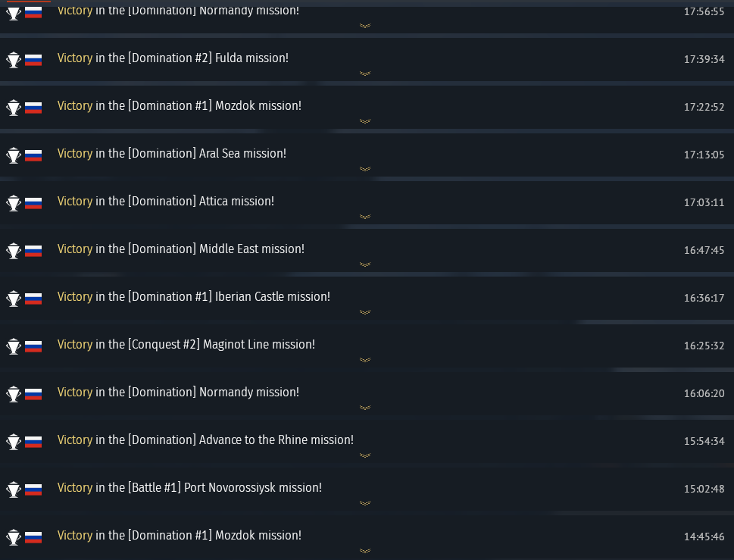Screen dimensions: 734x560
Task: Open the Attica mission victory message
Action: pyautogui.click(x=166, y=202)
